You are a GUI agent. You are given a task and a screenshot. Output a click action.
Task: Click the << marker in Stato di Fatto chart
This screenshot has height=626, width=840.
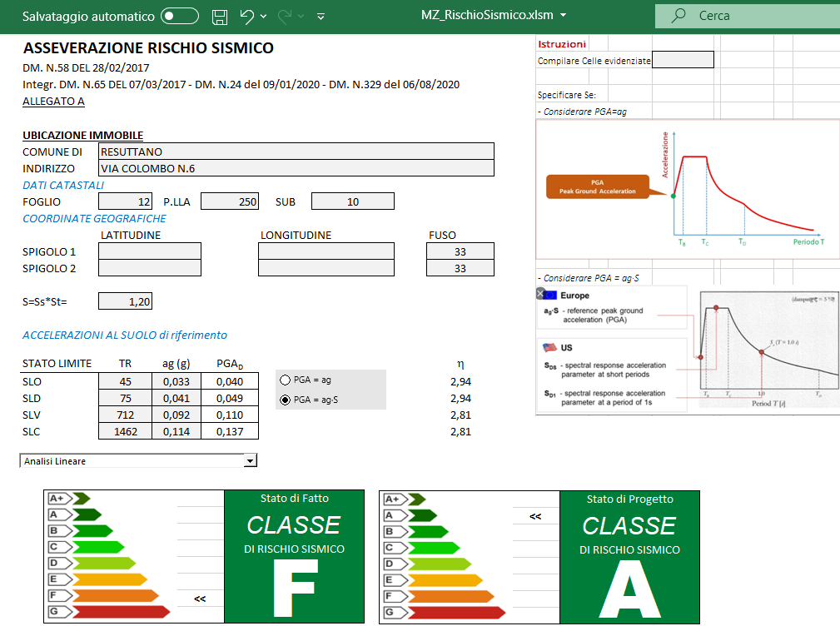point(200,599)
